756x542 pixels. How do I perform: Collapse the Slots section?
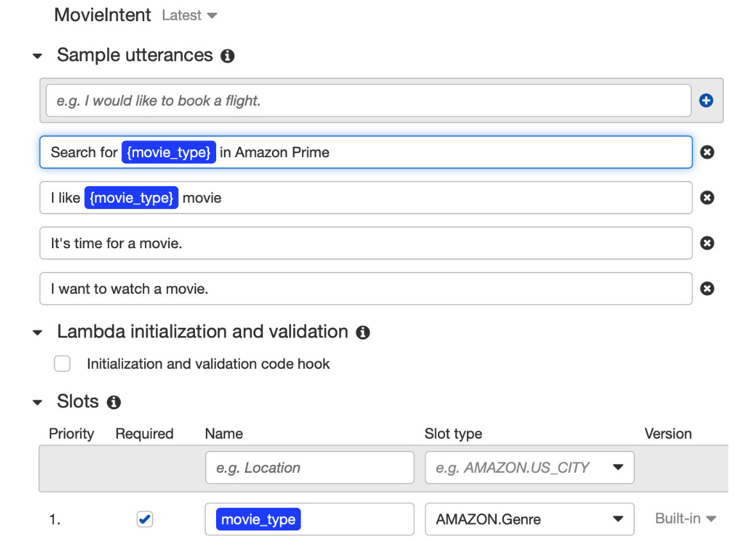pyautogui.click(x=38, y=403)
